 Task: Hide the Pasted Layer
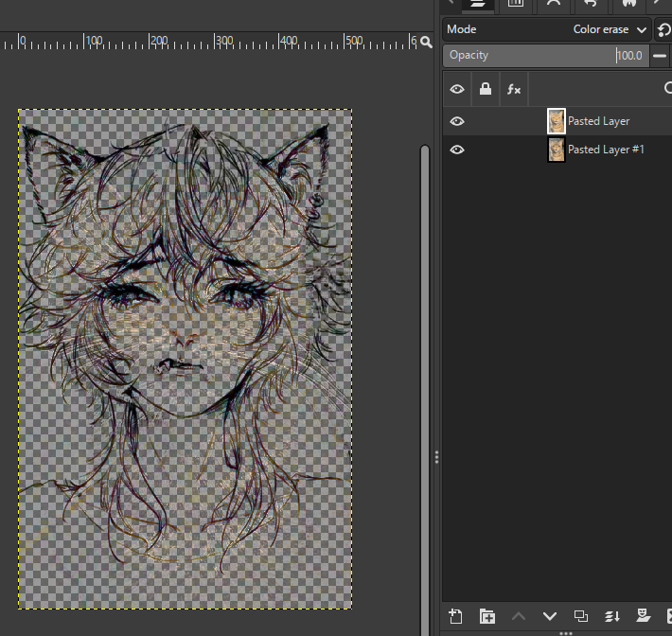click(x=457, y=121)
